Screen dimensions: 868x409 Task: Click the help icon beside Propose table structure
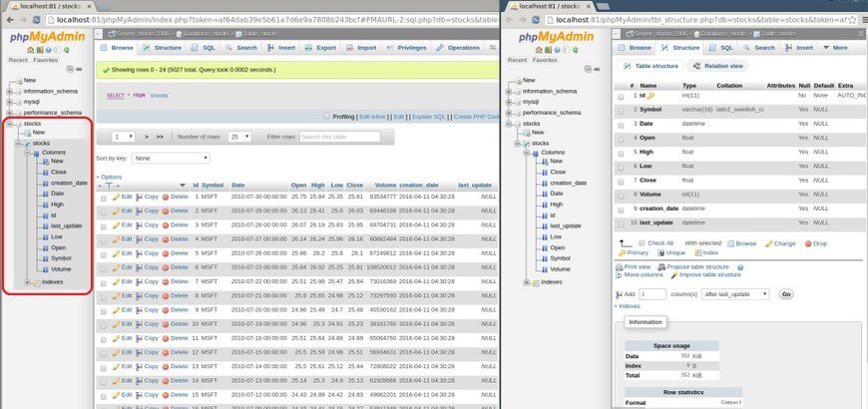pyautogui.click(x=740, y=267)
